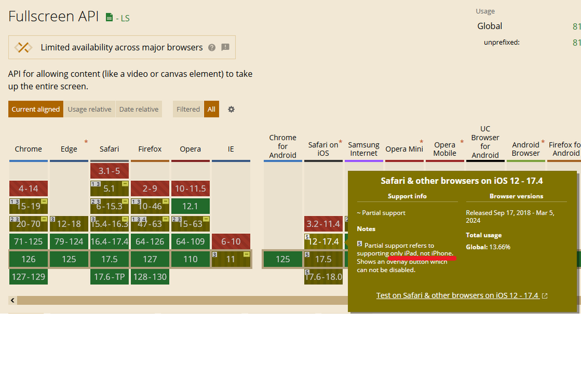Select Chrome for Android 125 cell
The width and height of the screenshot is (581, 392).
[x=283, y=259]
